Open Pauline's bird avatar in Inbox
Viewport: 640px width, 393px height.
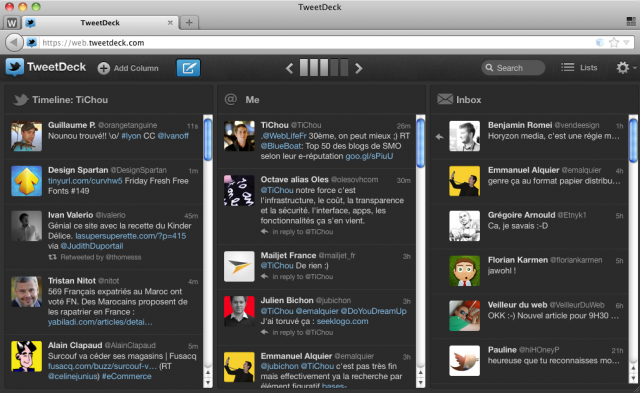tap(464, 361)
